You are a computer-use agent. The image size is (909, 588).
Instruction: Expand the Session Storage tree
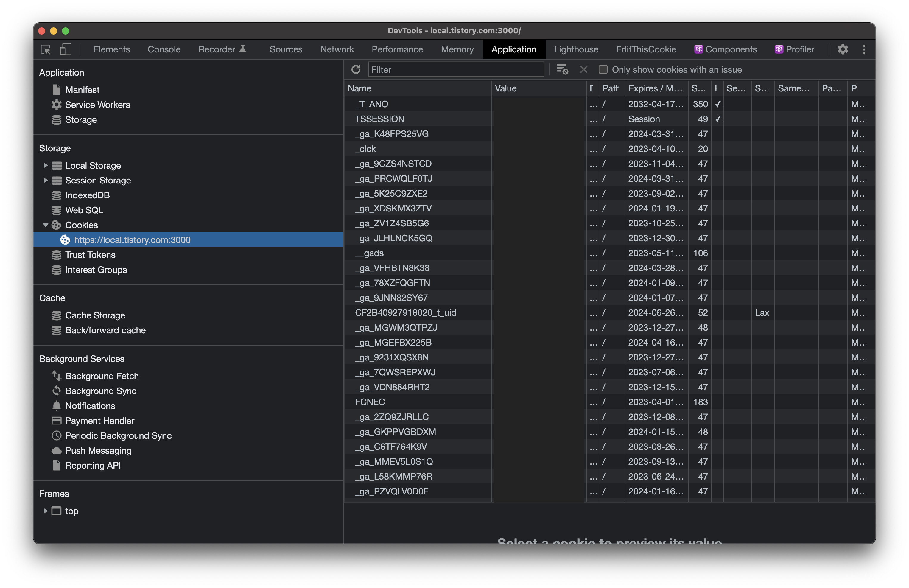click(46, 180)
